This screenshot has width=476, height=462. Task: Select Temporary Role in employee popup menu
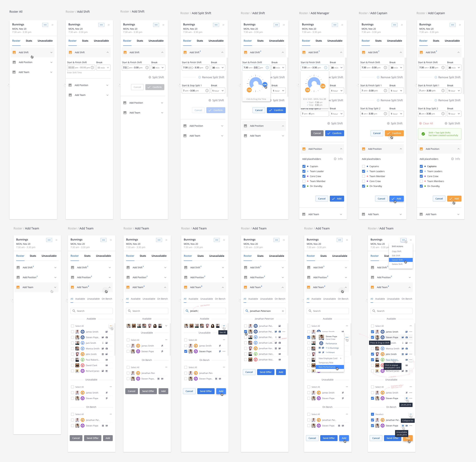click(326, 363)
